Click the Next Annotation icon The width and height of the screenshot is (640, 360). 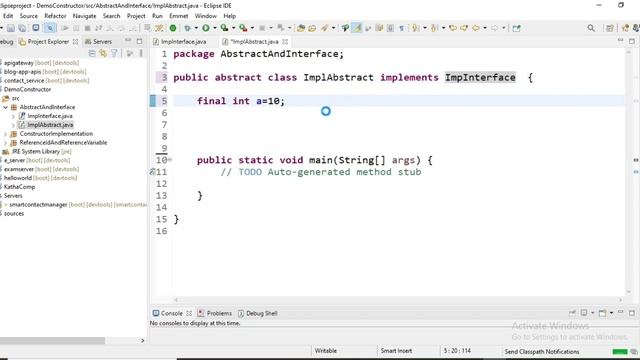tap(416, 28)
